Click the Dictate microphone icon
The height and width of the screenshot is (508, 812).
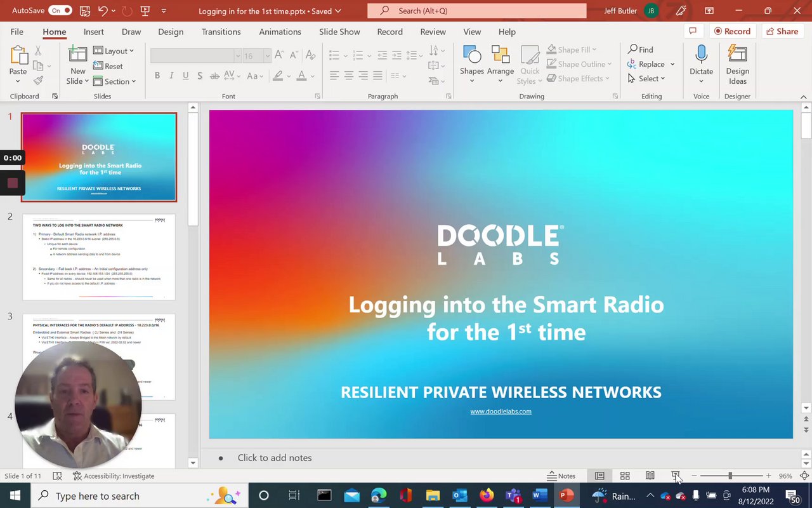click(701, 55)
